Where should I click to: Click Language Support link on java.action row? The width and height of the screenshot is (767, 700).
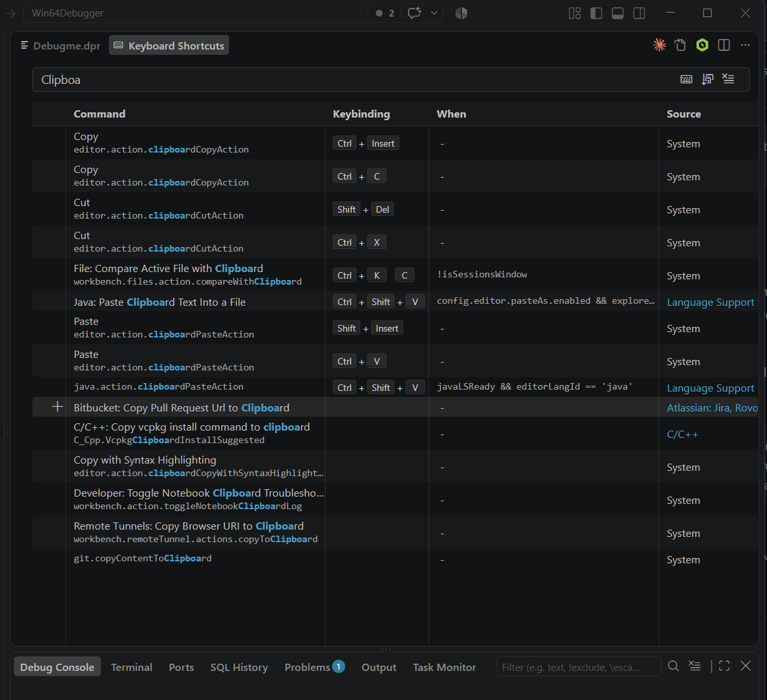click(x=710, y=388)
